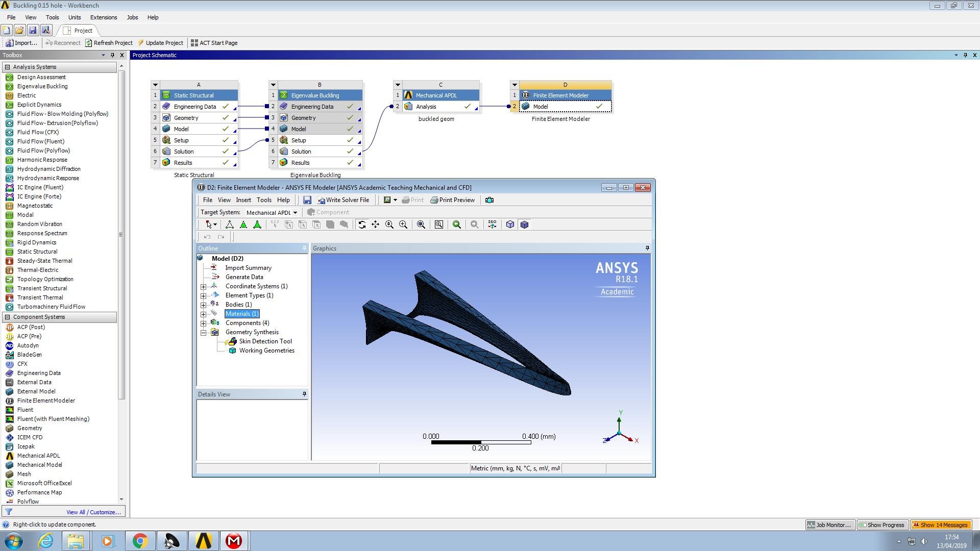Open the Insert menu in FE Modeler
Image resolution: width=980 pixels, height=551 pixels.
(243, 200)
